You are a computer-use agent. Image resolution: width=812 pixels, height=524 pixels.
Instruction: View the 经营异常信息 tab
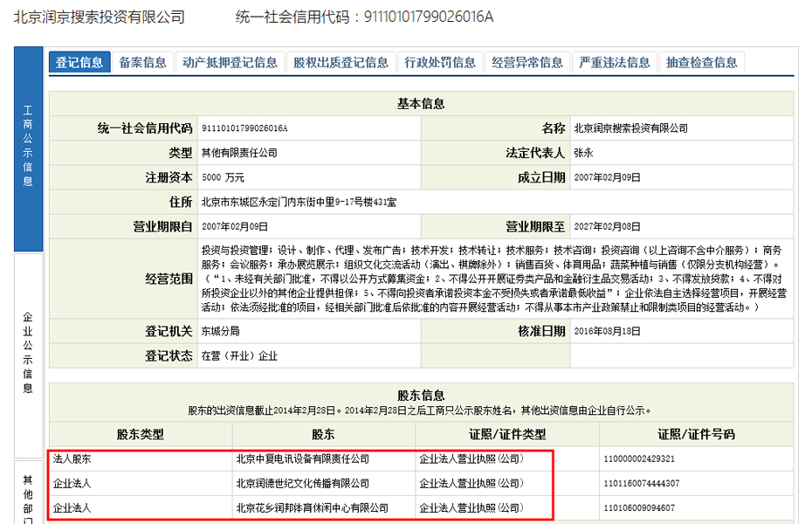(x=527, y=62)
